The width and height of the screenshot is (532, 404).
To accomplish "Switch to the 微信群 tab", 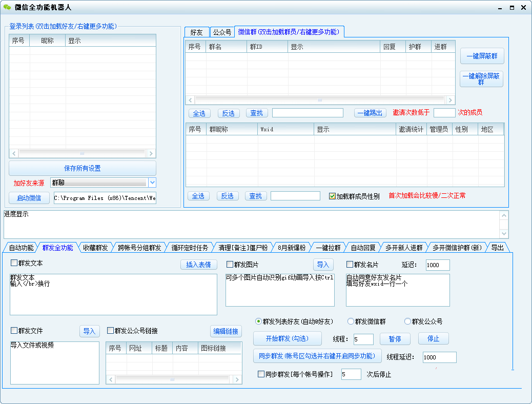I will pos(289,32).
